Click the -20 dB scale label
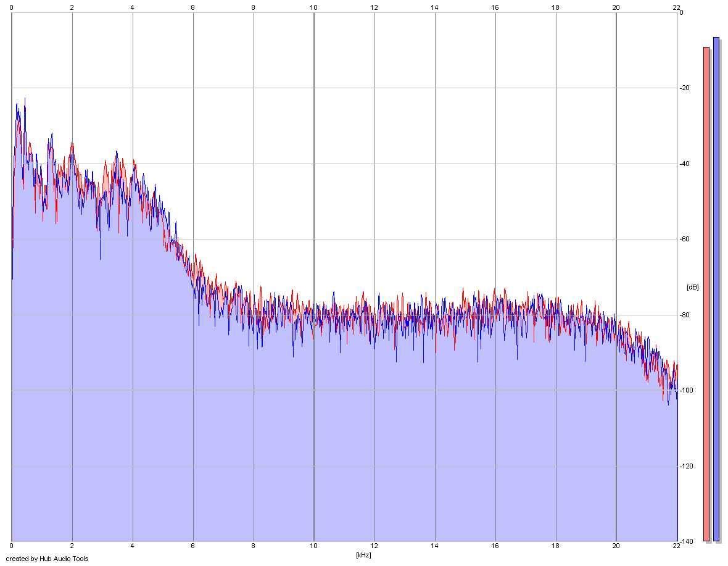 click(x=685, y=88)
